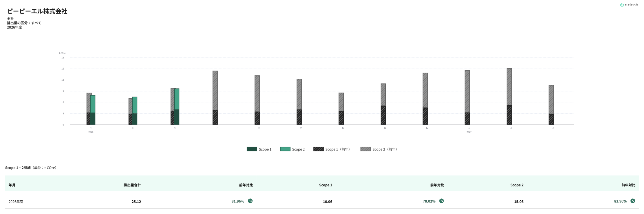The height and width of the screenshot is (214, 644).
Task: Select the Scope 2 column header
Action: (x=517, y=185)
